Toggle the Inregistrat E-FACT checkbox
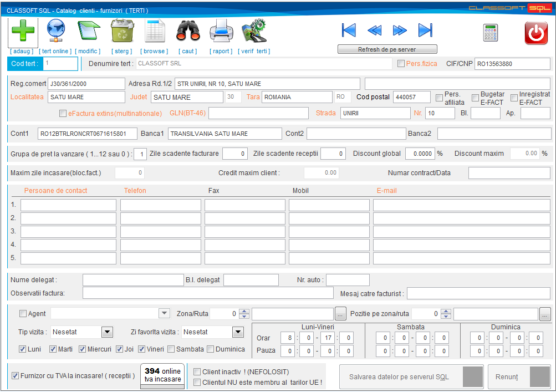Viewport: 556px width, 392px height. [x=514, y=98]
